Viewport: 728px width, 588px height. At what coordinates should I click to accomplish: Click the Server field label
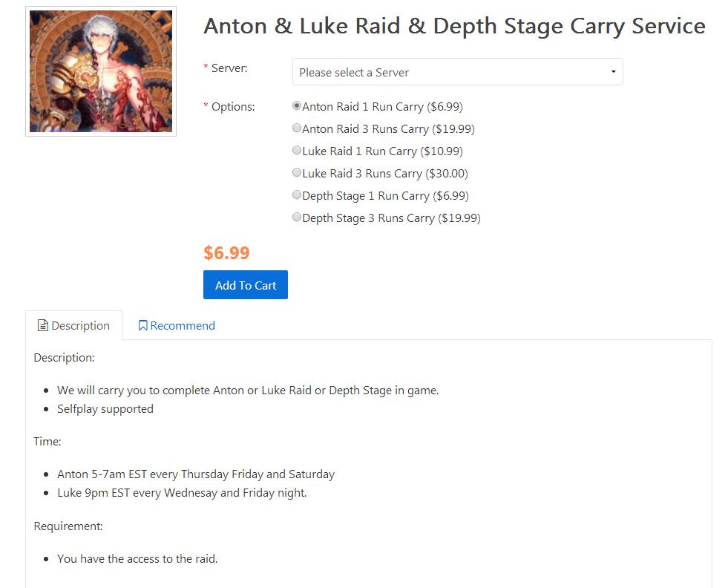pos(229,68)
